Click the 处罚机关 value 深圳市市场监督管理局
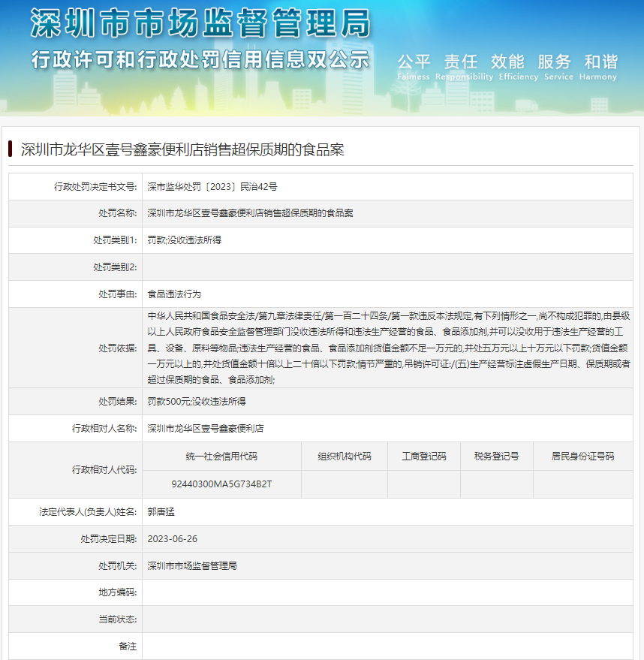 point(192,565)
